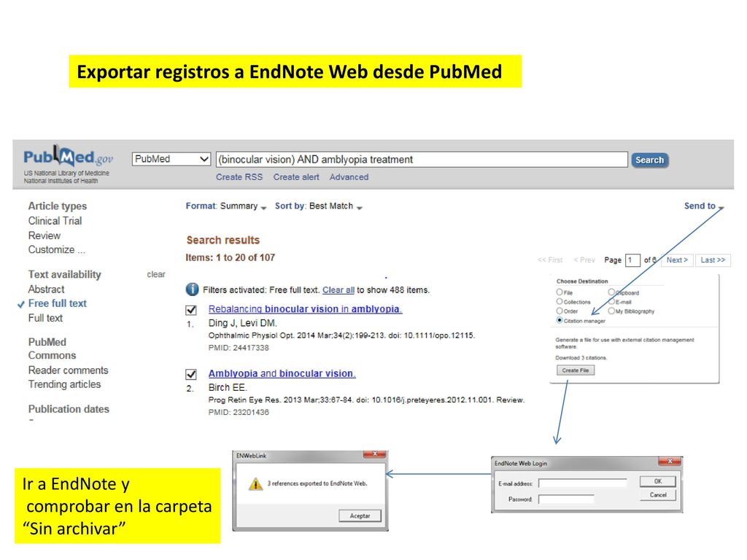This screenshot has height=560, width=747.
Task: Select the My Bibliography radio button
Action: point(611,311)
